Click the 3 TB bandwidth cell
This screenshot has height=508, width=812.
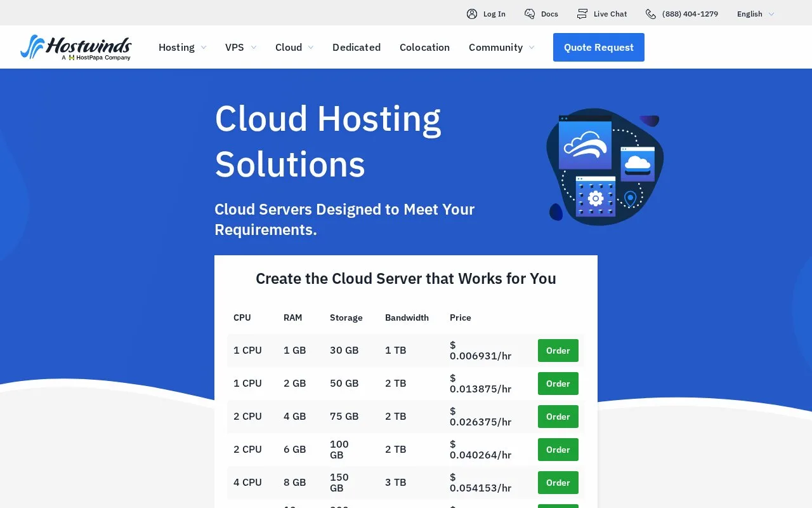(395, 483)
